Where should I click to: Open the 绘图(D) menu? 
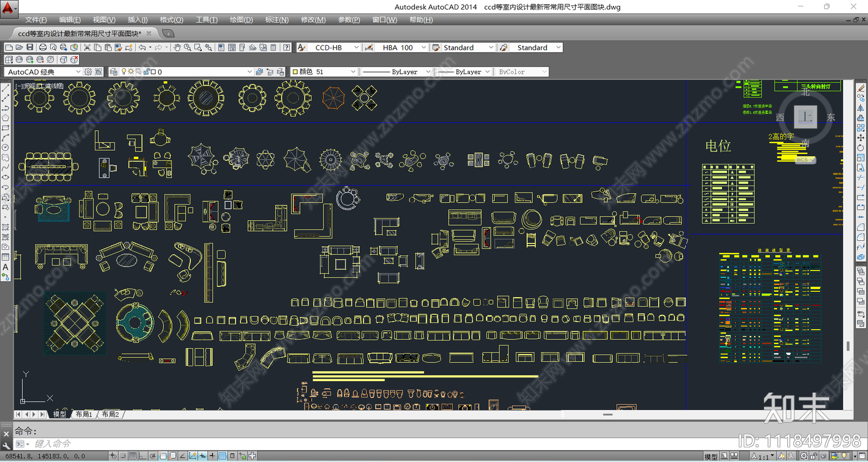[241, 20]
